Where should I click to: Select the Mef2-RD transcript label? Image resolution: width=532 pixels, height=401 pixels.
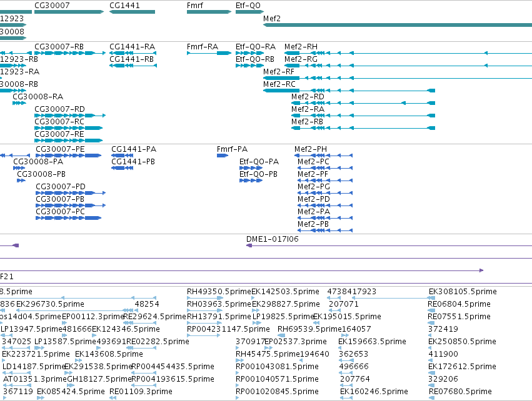(x=308, y=97)
